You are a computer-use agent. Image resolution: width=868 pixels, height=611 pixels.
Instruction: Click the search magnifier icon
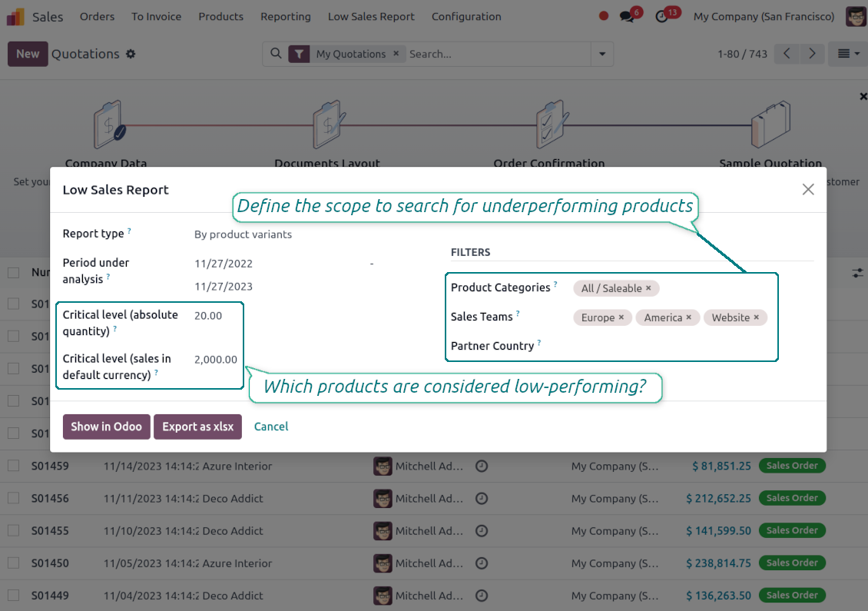[276, 54]
